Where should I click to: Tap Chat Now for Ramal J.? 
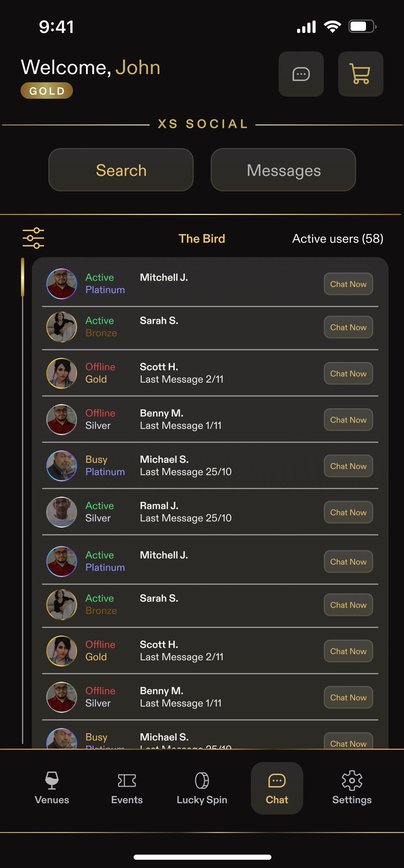click(x=348, y=512)
